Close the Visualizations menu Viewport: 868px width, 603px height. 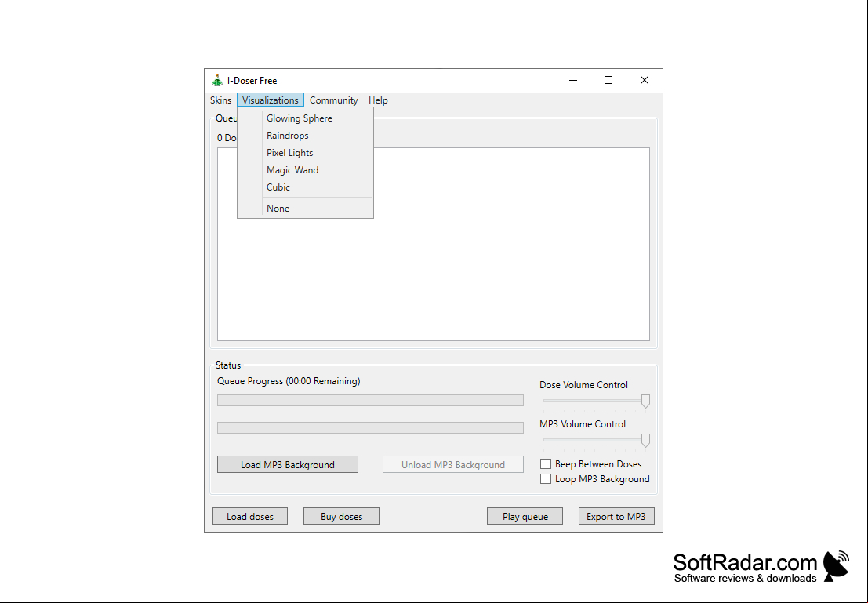[x=271, y=100]
